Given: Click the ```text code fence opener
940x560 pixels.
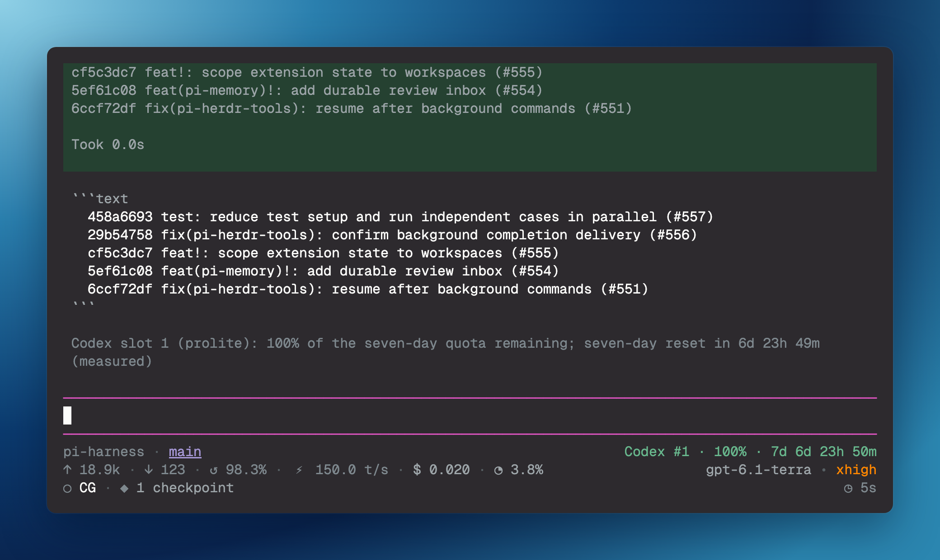Looking at the screenshot, I should pyautogui.click(x=100, y=199).
